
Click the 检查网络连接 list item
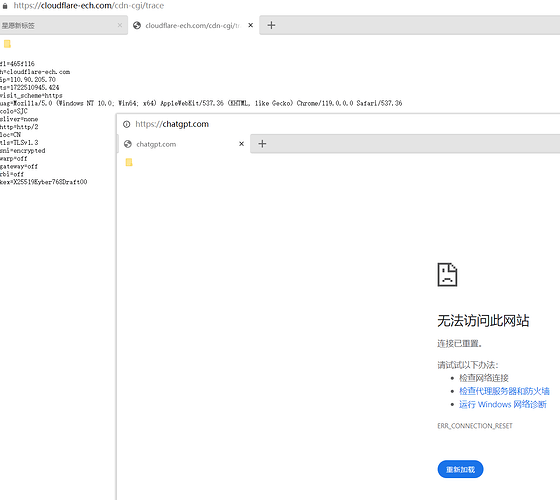(484, 378)
